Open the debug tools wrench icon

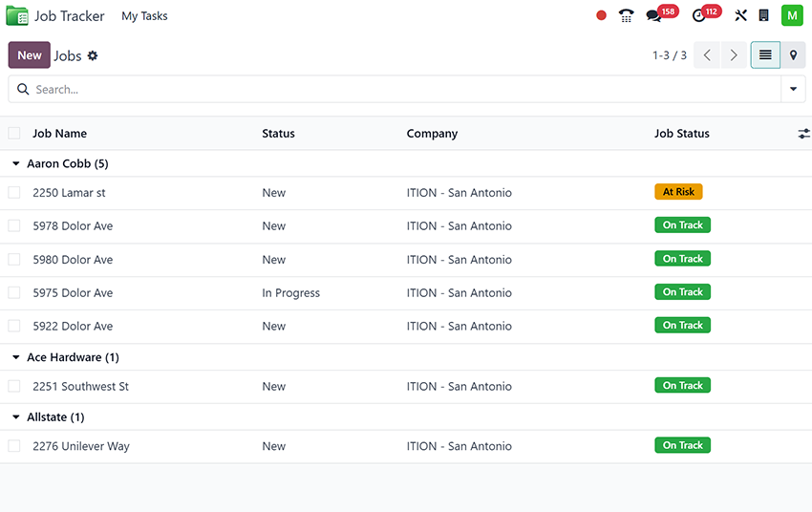click(x=740, y=15)
